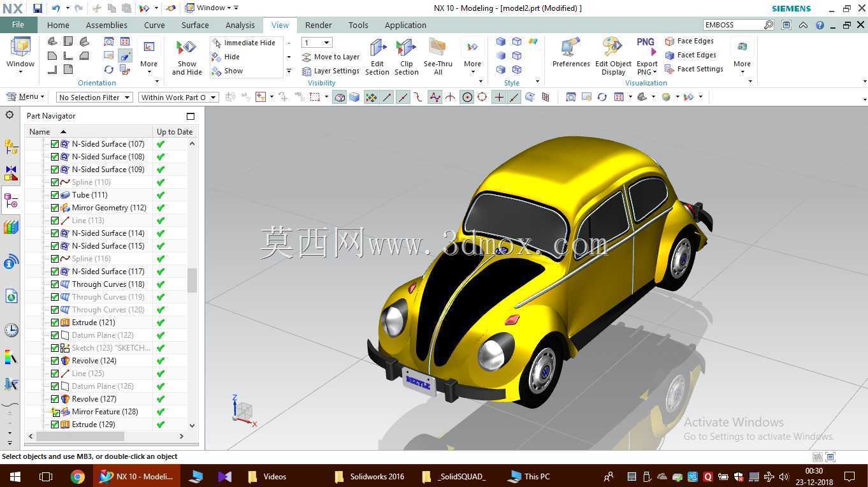Select the Immediate Hide tool
The width and height of the screenshot is (868, 487).
coord(243,43)
